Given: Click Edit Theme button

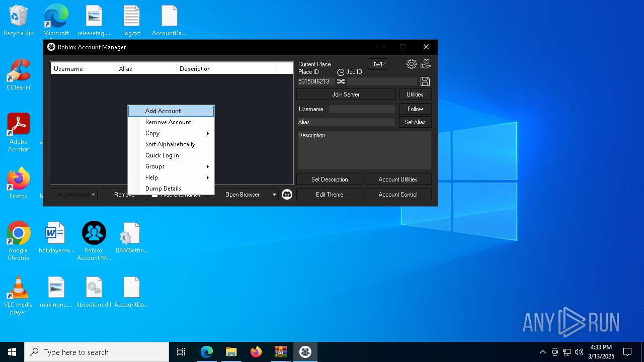Looking at the screenshot, I should click(330, 195).
